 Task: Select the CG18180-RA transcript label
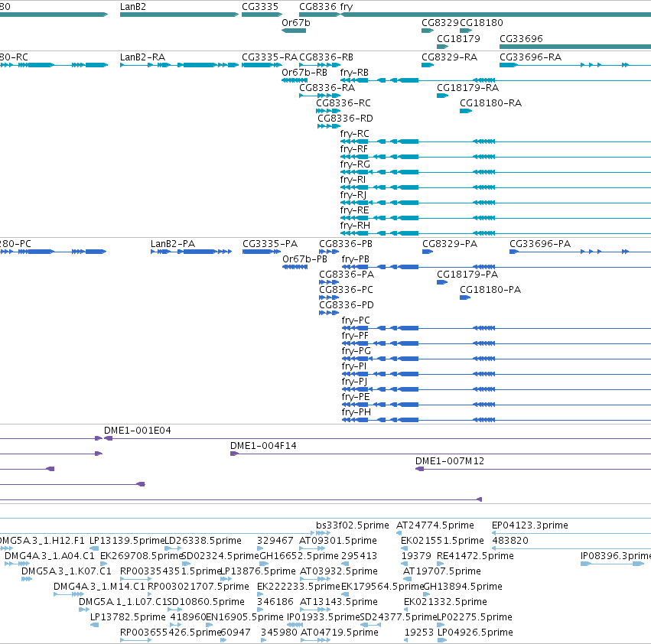[490, 103]
